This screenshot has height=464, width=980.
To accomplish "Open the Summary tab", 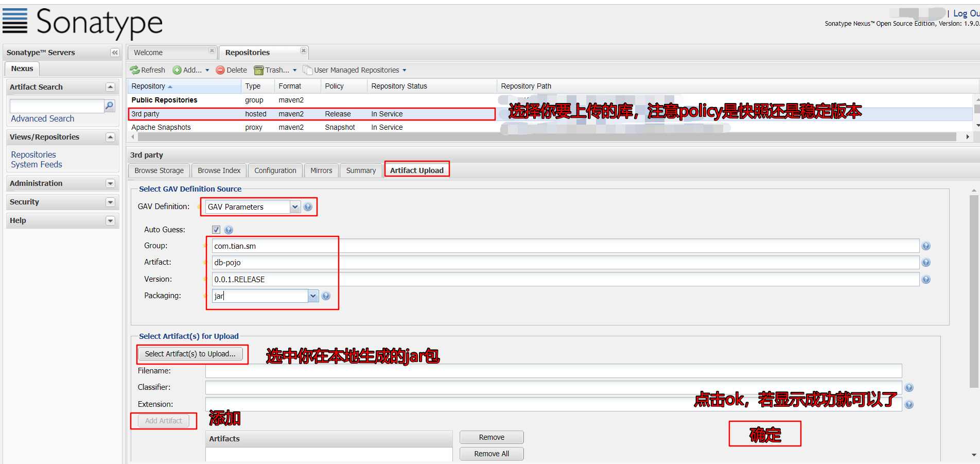I will [x=361, y=170].
